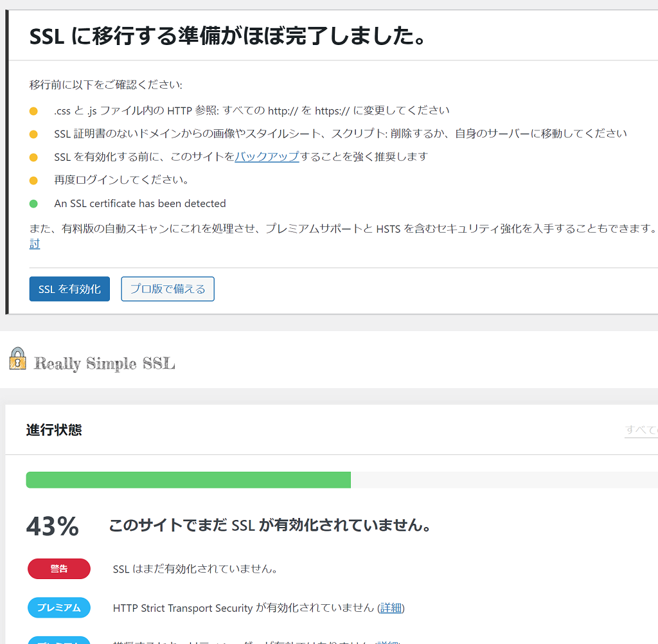
Task: Click the blue プレミアム badge beside HSTS
Action: pos(59,607)
